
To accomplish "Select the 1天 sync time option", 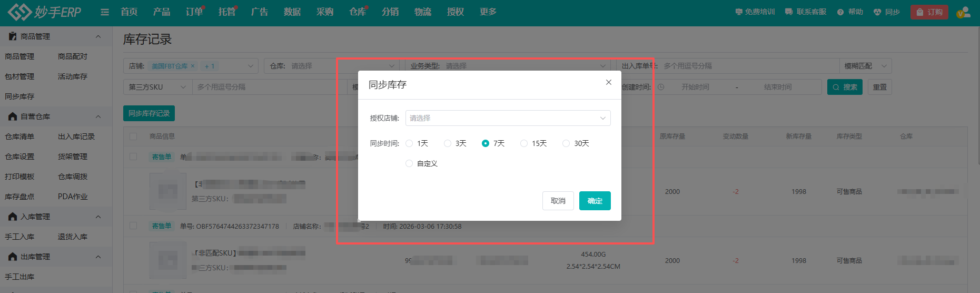I will point(409,143).
